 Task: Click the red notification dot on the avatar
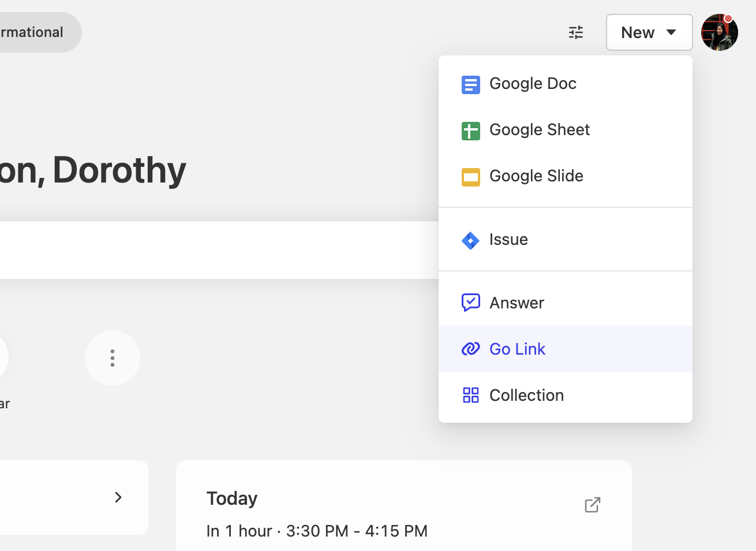click(728, 19)
